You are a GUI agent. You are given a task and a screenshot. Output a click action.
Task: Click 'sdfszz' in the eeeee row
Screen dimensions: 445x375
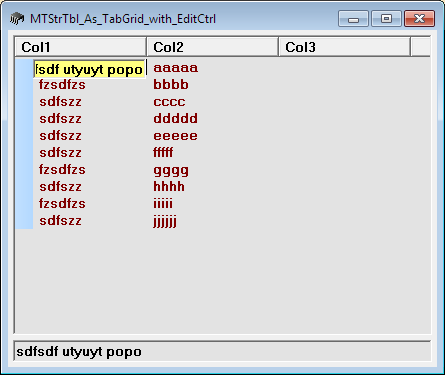pos(60,136)
